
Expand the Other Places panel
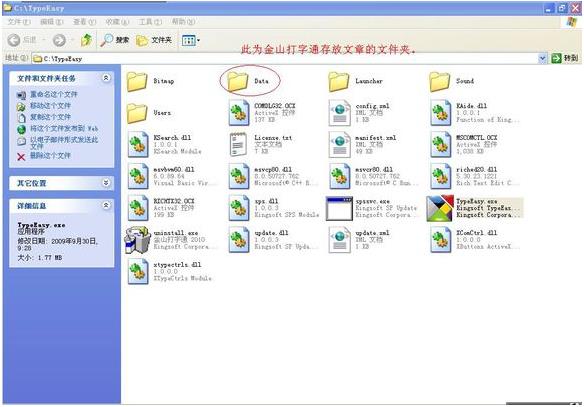106,183
